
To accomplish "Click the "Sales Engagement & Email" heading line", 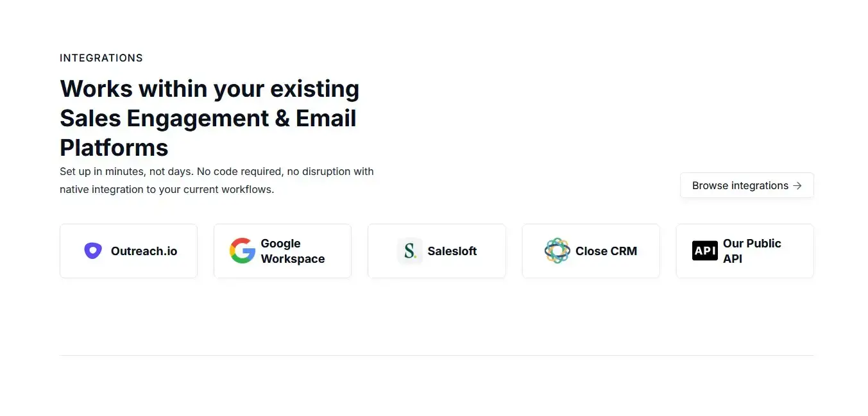I will (208, 118).
